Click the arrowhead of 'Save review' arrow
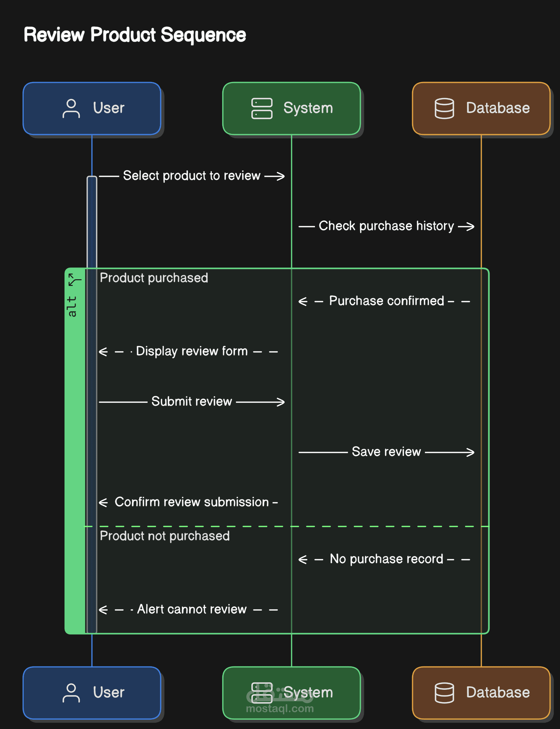 click(x=470, y=452)
